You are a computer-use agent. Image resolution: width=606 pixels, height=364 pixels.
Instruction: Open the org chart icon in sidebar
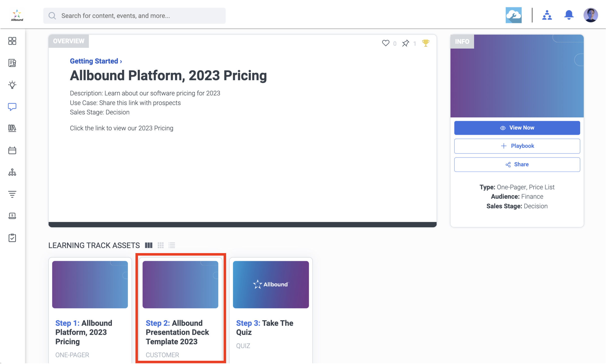point(12,172)
